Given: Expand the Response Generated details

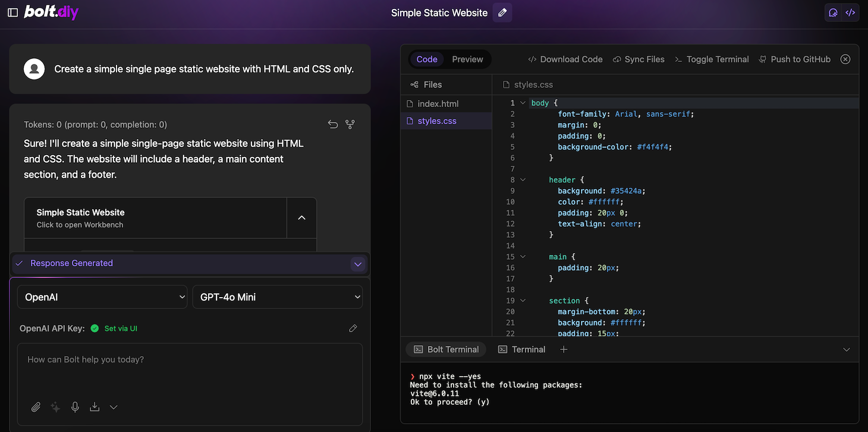Looking at the screenshot, I should point(357,264).
